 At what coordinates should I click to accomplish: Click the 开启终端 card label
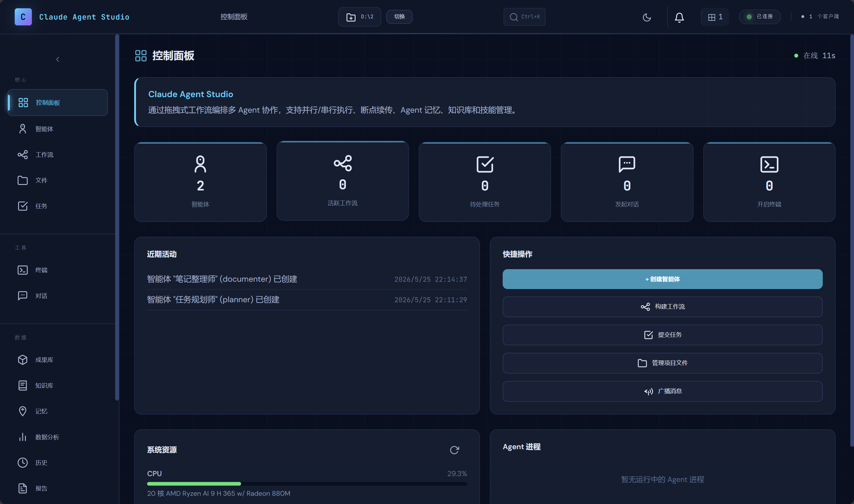(769, 204)
